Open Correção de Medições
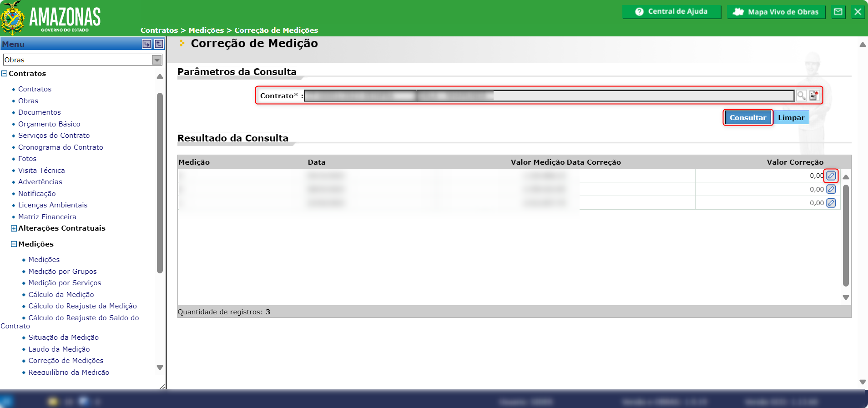The height and width of the screenshot is (408, 868). (66, 361)
